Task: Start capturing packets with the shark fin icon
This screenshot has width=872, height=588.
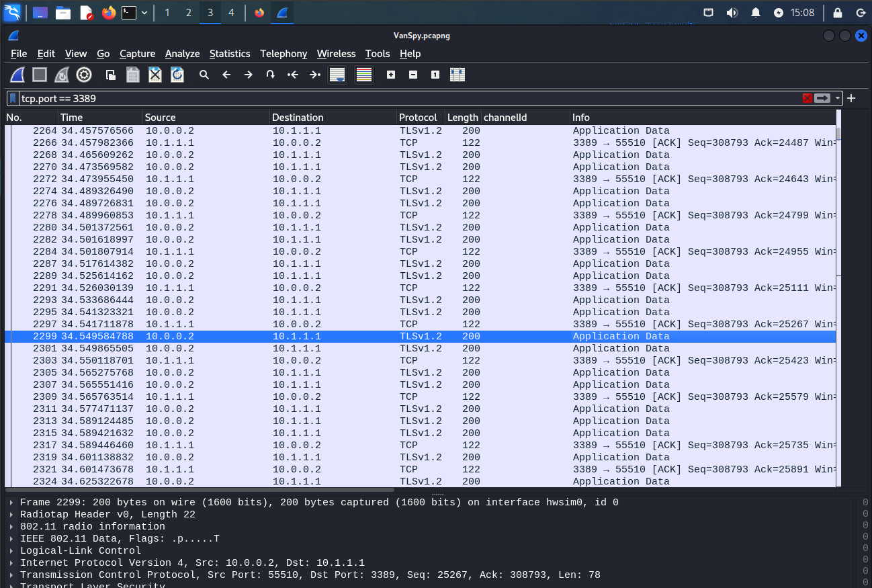Action: point(18,75)
